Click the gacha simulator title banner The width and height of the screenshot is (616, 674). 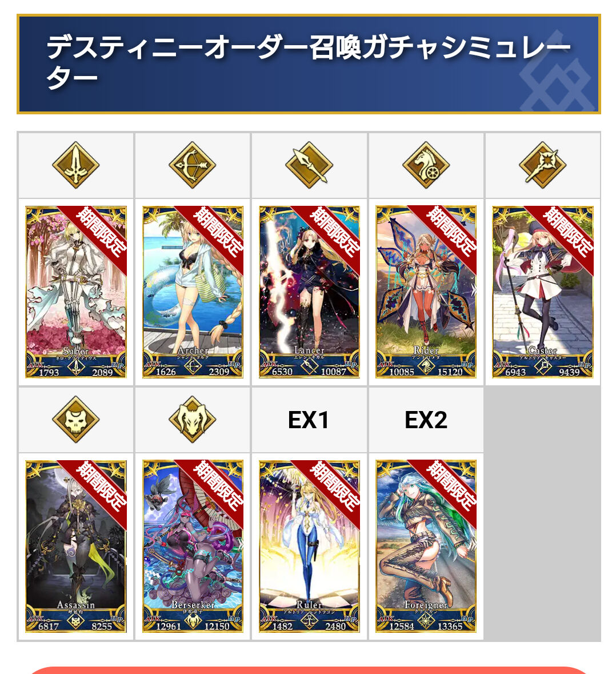309,64
